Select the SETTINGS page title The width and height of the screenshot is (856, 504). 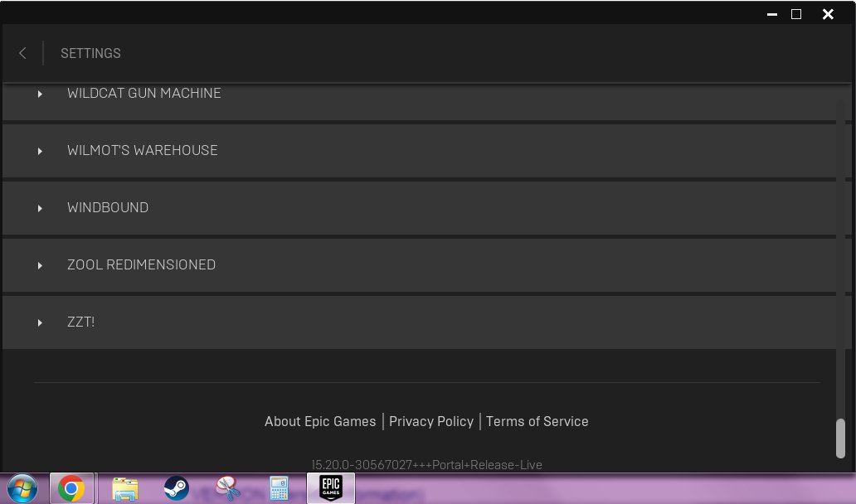pos(90,53)
